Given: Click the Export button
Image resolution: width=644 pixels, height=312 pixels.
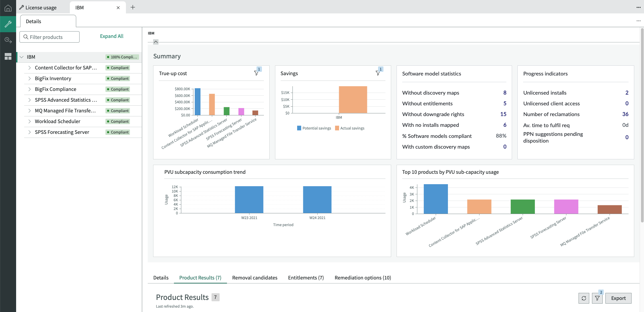Looking at the screenshot, I should 618,298.
